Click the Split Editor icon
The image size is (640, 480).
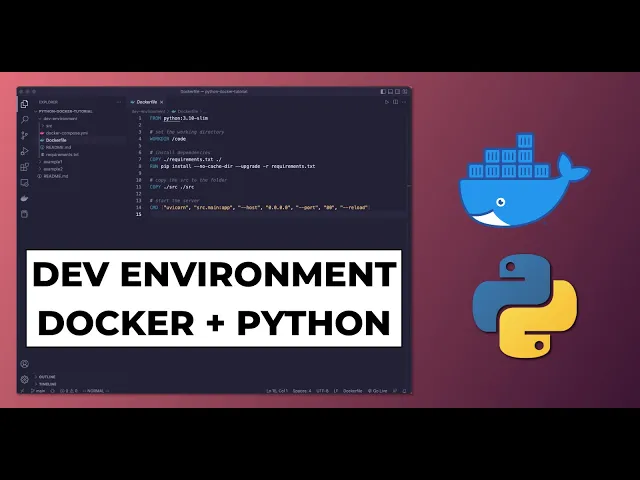pos(396,102)
